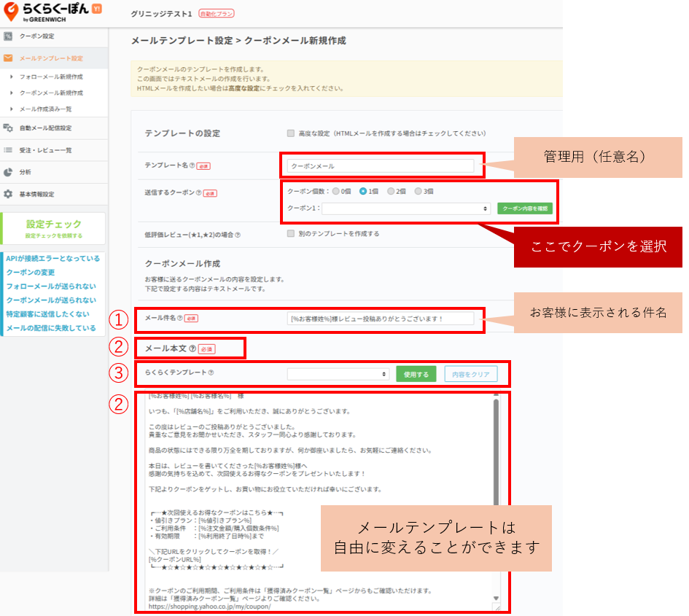This screenshot has height=616, width=689.
Task: Click the クーポン内容を確認 button
Action: point(525,208)
